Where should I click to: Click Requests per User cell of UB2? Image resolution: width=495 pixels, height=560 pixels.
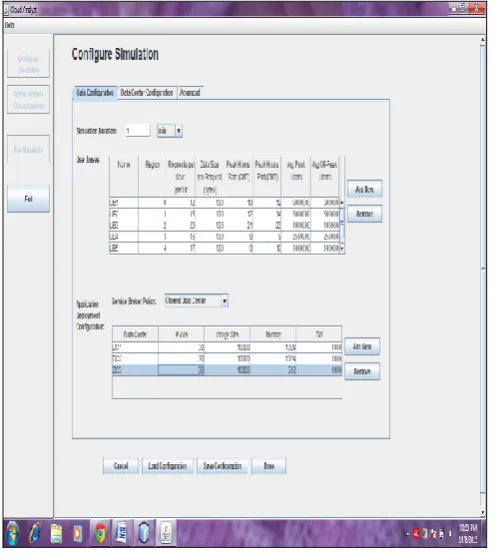[181, 214]
